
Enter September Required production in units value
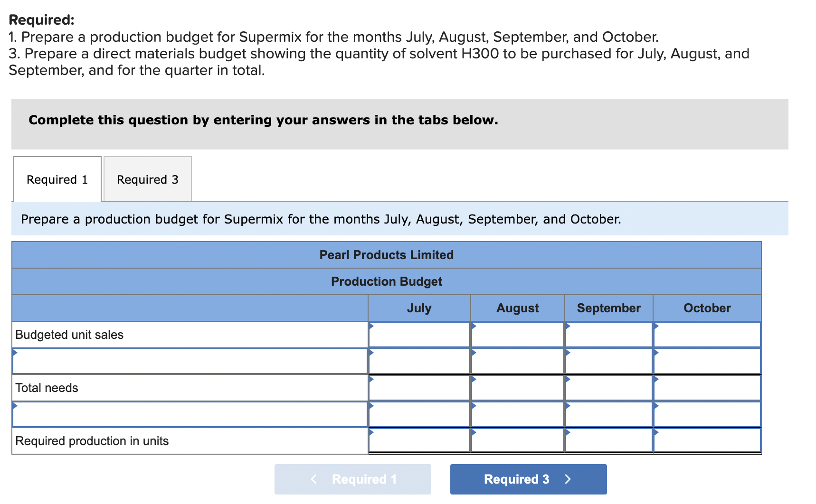pos(608,441)
